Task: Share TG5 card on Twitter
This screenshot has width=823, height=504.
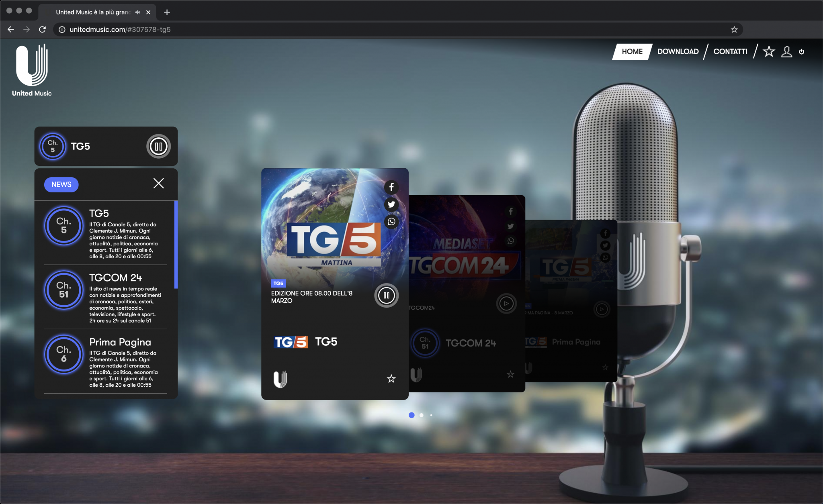Action: point(391,204)
